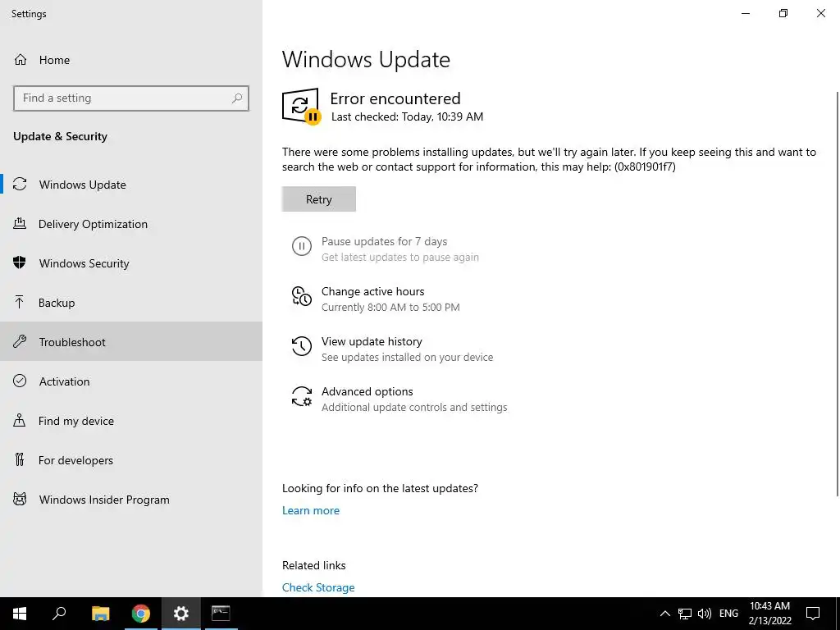Click the volume speaker tray icon
The height and width of the screenshot is (630, 840).
705,614
